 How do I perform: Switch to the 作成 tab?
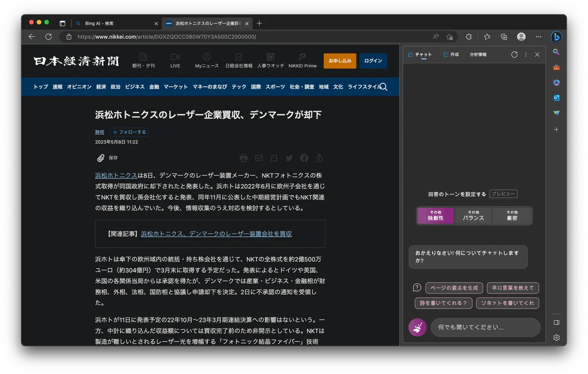click(451, 54)
